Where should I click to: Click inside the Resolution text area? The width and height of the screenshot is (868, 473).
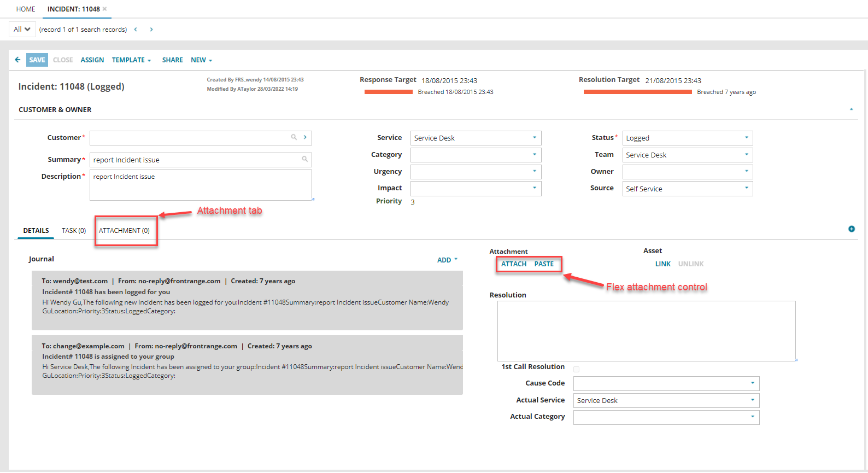pyautogui.click(x=646, y=331)
